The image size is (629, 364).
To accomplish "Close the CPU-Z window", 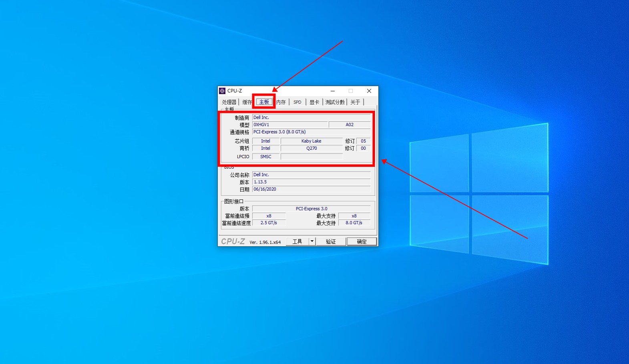I will point(369,91).
